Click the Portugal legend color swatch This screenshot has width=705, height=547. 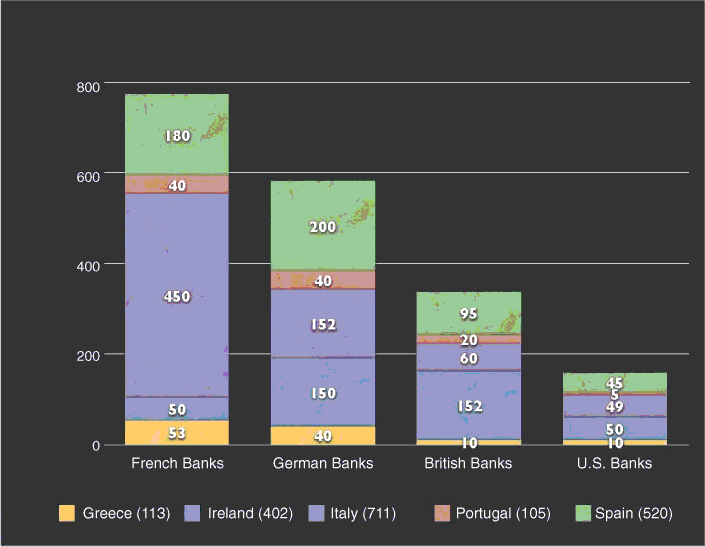[442, 513]
